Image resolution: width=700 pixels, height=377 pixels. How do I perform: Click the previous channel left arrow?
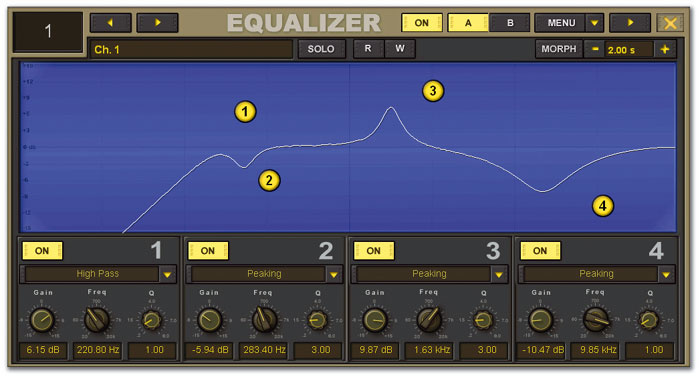tap(111, 22)
